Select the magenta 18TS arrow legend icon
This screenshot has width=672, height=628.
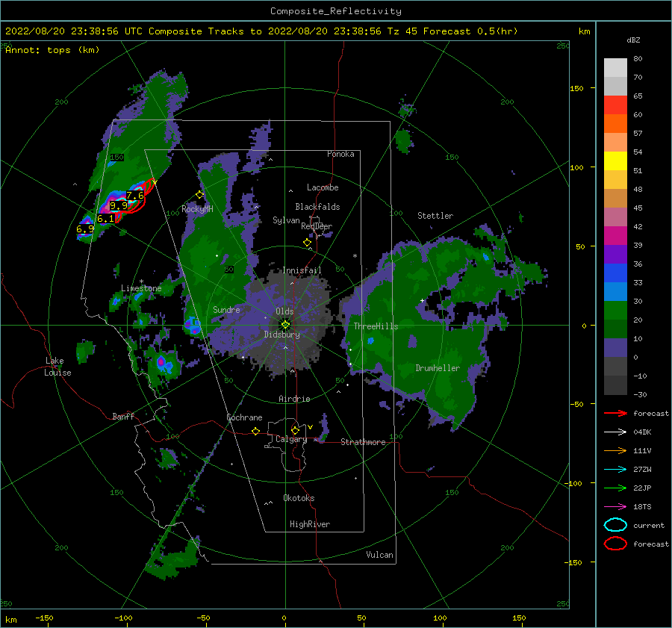click(615, 507)
